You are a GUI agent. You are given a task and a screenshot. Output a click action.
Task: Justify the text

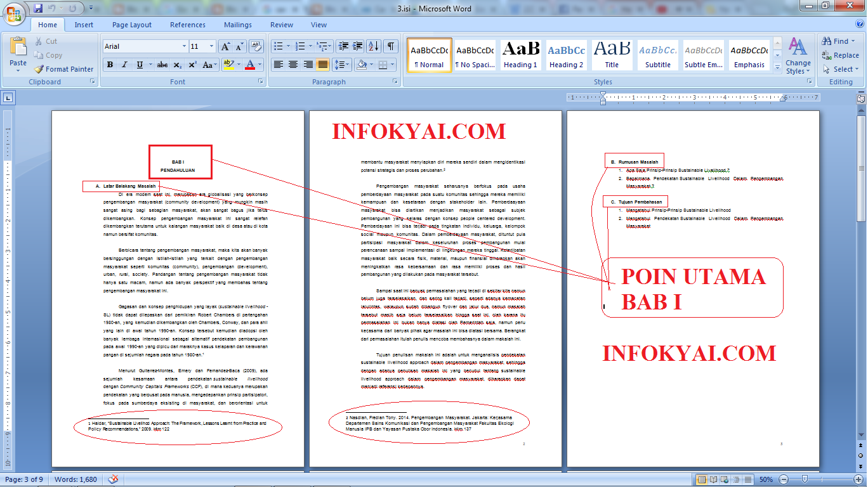tap(323, 65)
